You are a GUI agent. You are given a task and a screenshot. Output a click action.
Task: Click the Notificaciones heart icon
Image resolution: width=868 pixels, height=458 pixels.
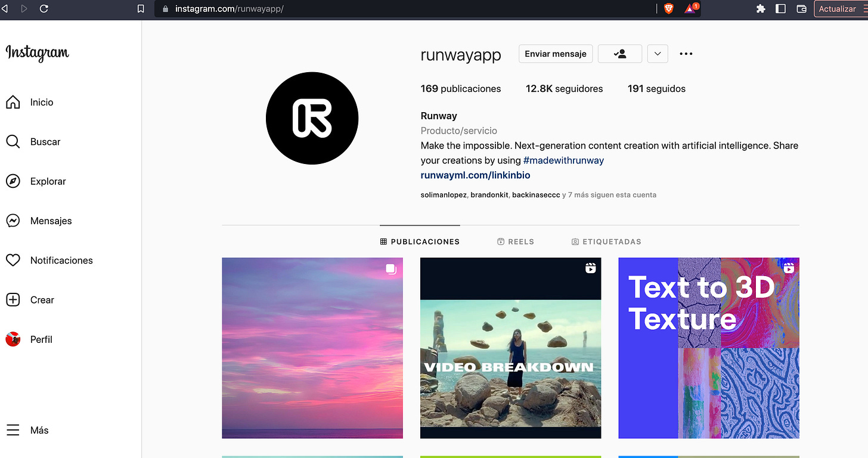coord(13,261)
